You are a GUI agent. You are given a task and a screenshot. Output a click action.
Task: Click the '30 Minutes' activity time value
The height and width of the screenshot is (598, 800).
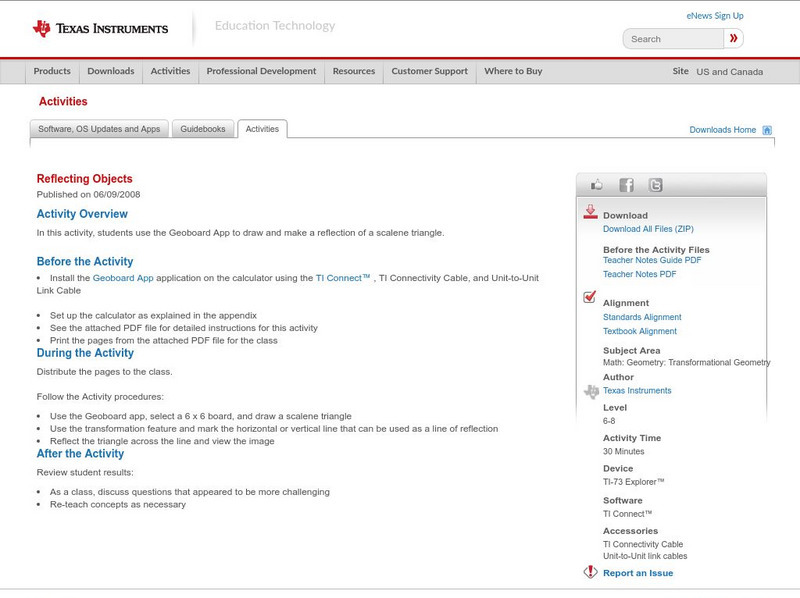click(x=623, y=452)
